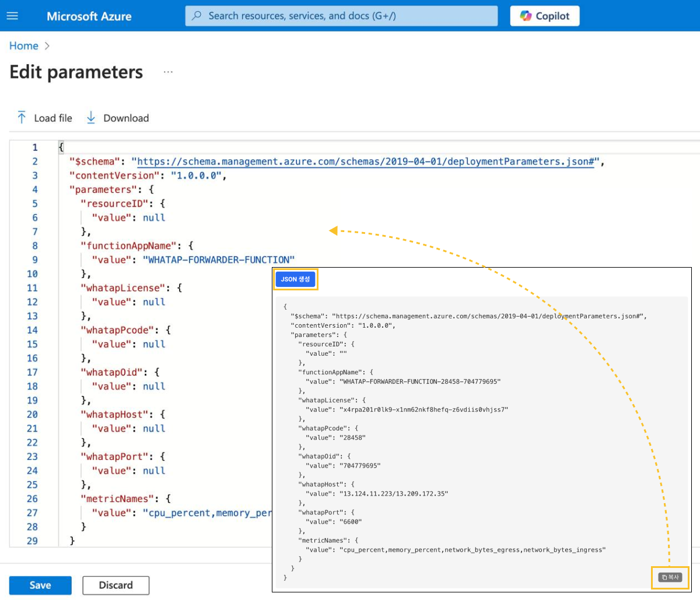Viewport: 700px width, 600px height.
Task: Click generated license value x4rpa201r0lk9 in JSON panel
Action: pyautogui.click(x=424, y=409)
